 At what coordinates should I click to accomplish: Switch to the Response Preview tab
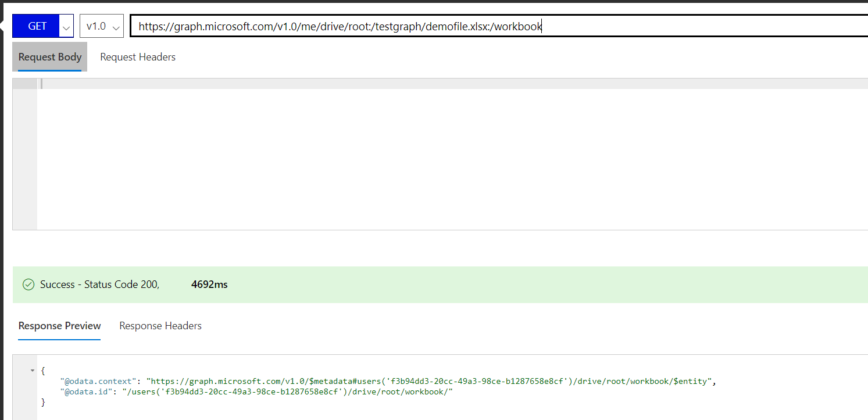coord(60,326)
